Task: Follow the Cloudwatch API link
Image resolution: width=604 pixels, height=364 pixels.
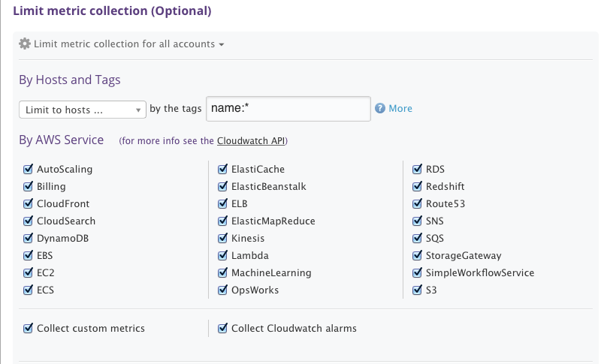Action: coord(251,141)
